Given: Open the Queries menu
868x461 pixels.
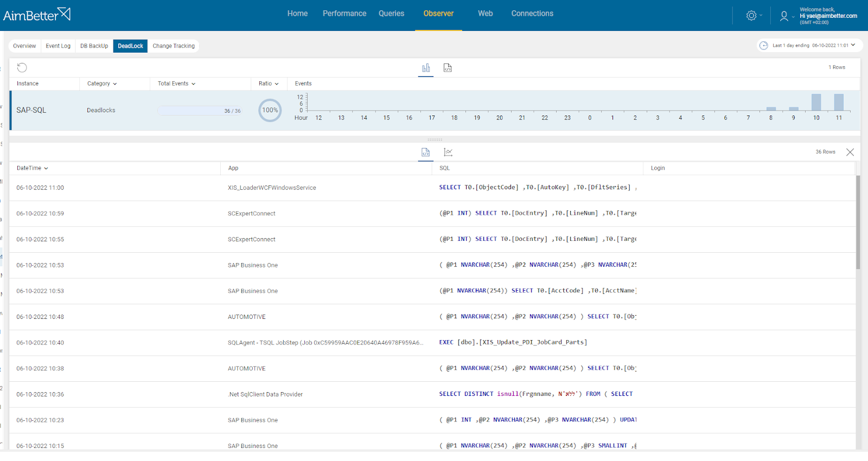Looking at the screenshot, I should pos(391,14).
